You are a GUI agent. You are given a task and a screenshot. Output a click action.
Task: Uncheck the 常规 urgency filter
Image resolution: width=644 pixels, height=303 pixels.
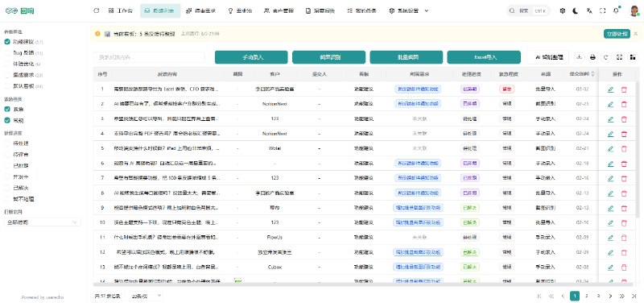click(x=7, y=120)
